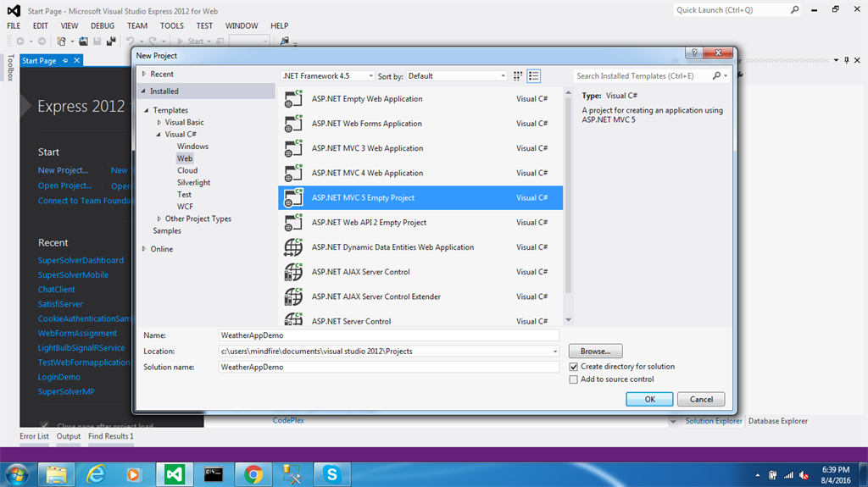The height and width of the screenshot is (487, 868).
Task: Open Windows Explorer from the taskbar
Action: click(x=57, y=474)
